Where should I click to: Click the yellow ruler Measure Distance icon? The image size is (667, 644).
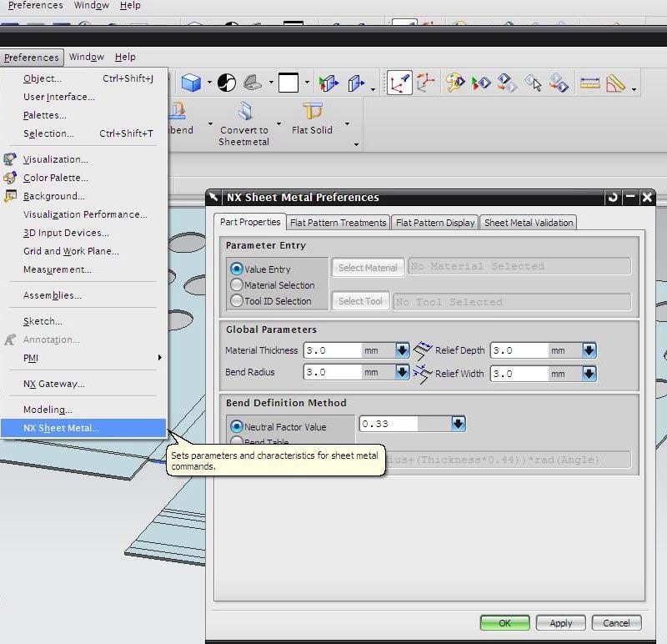(589, 83)
